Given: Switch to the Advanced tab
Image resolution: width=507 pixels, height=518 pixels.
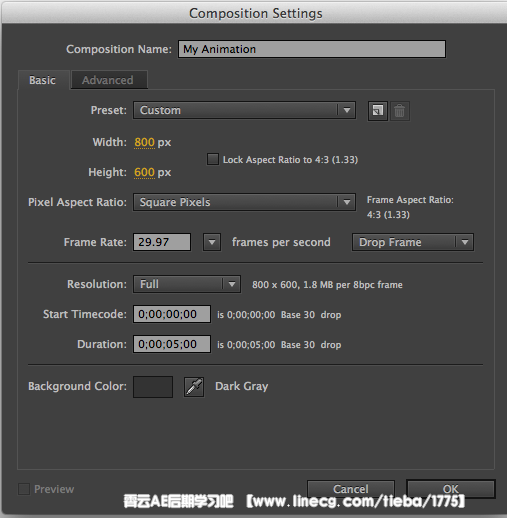Looking at the screenshot, I should pyautogui.click(x=109, y=80).
